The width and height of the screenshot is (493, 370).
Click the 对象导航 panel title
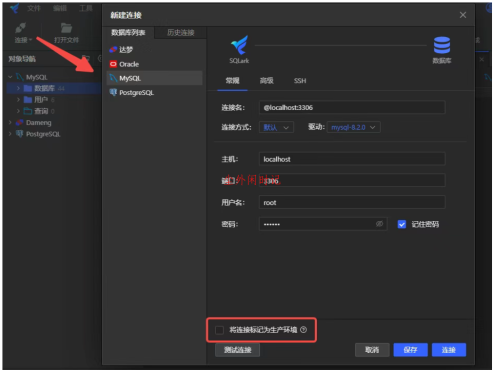(x=22, y=59)
